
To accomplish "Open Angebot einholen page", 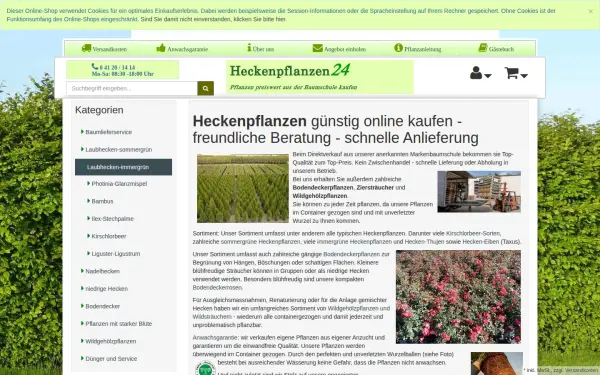I will tap(345, 49).
